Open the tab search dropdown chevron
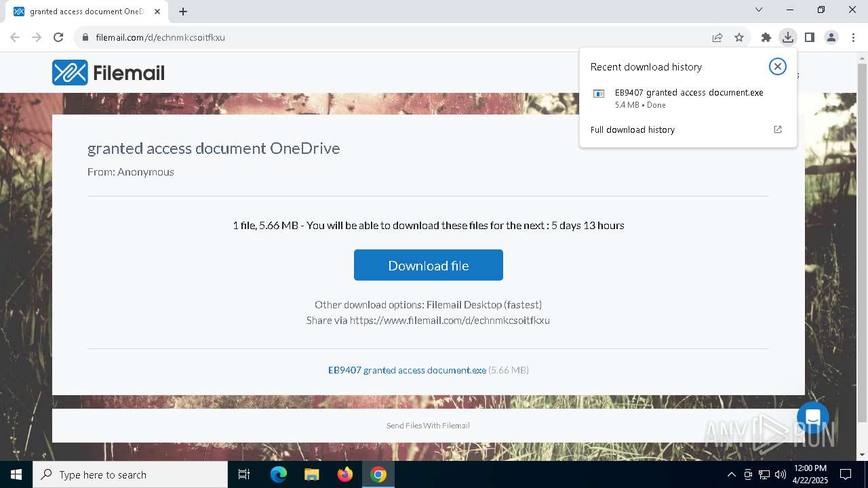Screen dimensions: 868x488 (759, 10)
